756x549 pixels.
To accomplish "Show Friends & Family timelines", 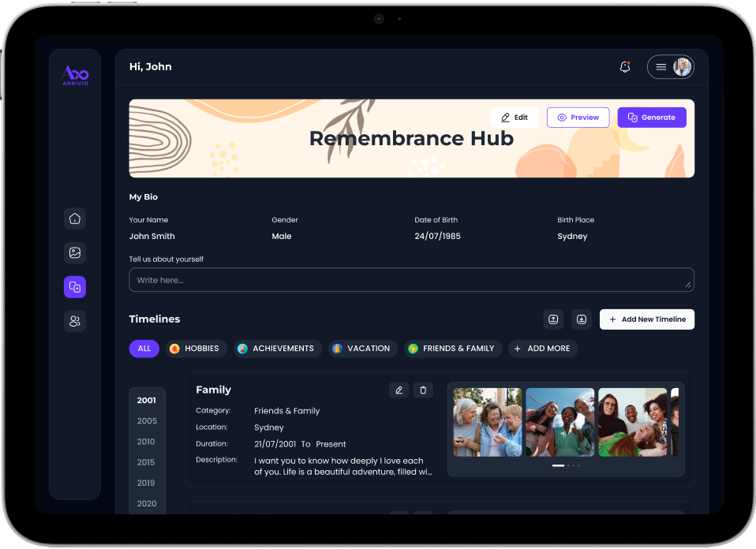I will tap(451, 349).
